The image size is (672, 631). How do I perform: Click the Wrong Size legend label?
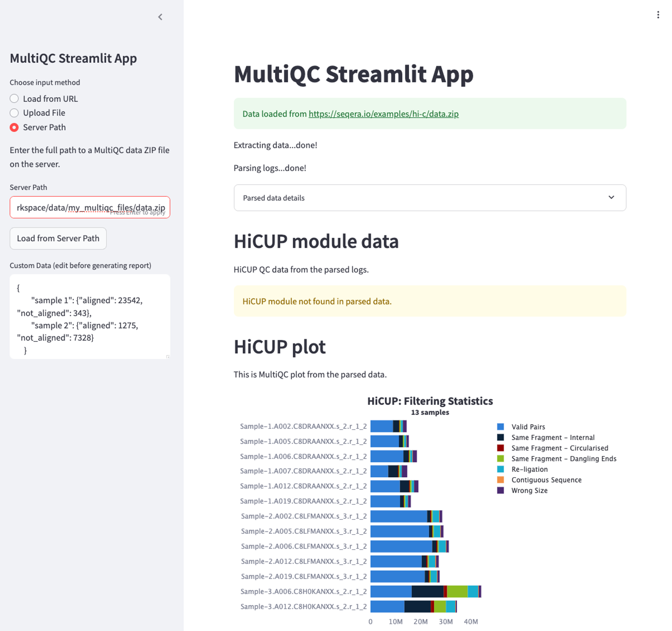[530, 491]
